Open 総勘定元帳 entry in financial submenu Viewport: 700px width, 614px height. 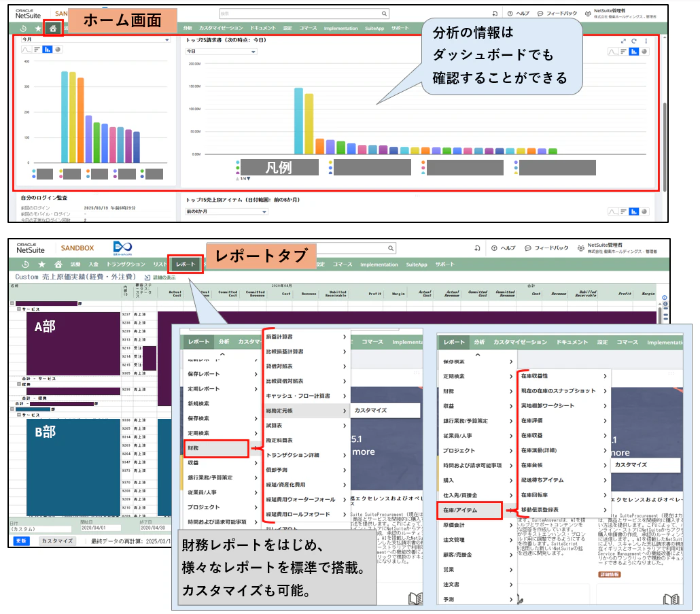pos(307,411)
